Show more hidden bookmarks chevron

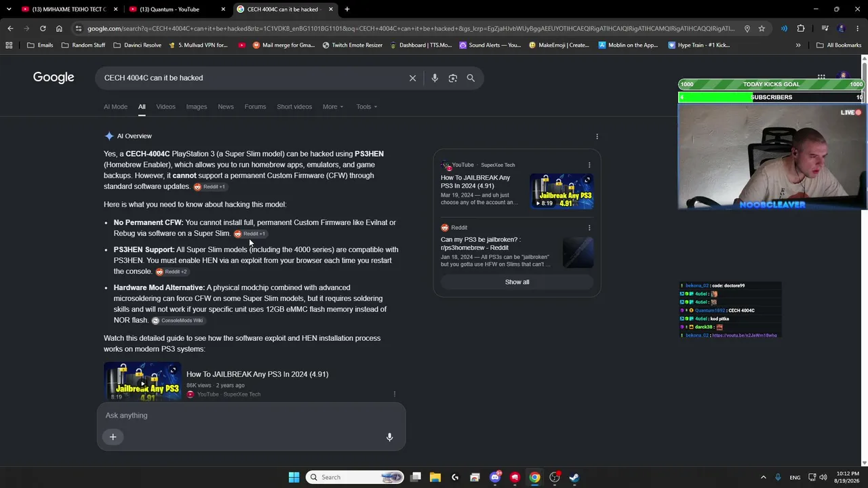pyautogui.click(x=798, y=45)
